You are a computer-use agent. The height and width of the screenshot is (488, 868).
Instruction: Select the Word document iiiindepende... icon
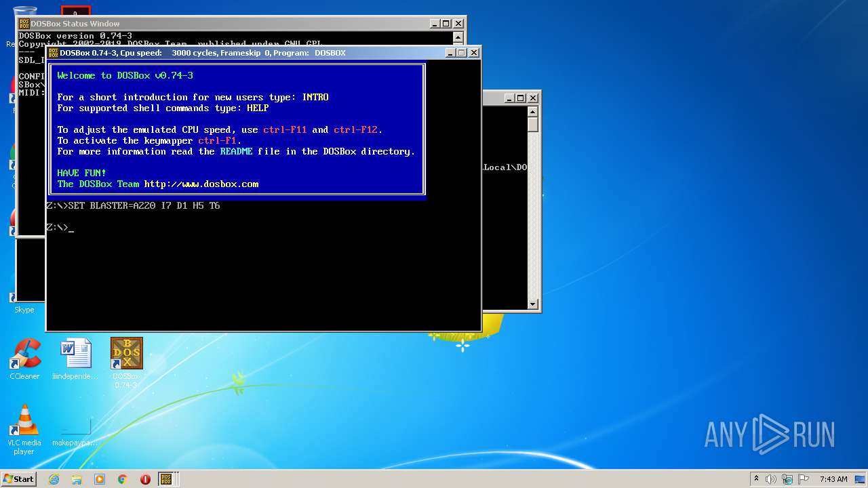[75, 359]
